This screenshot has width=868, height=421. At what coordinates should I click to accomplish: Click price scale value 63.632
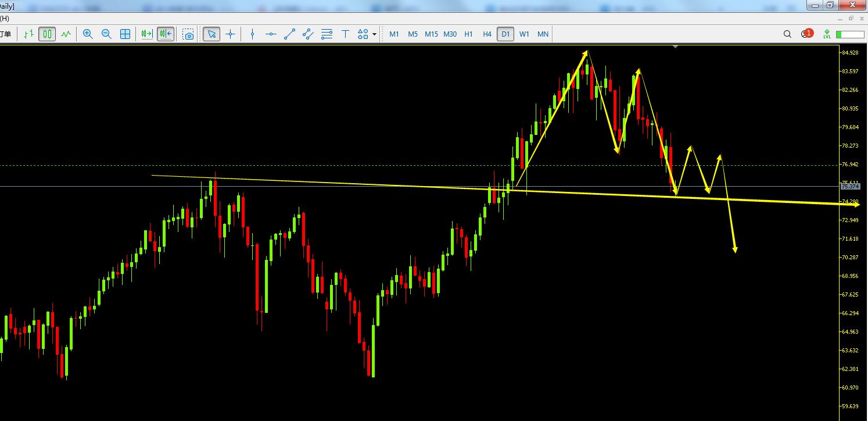coord(850,351)
